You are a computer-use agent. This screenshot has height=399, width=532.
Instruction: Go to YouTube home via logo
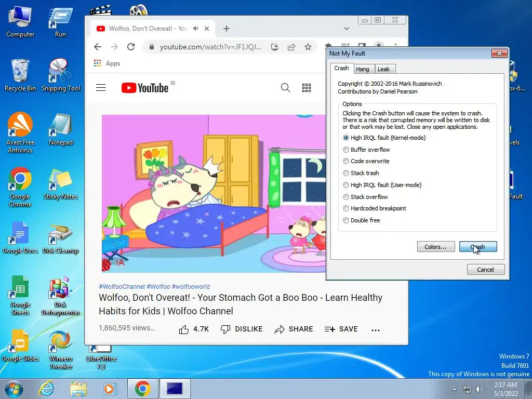tap(145, 88)
